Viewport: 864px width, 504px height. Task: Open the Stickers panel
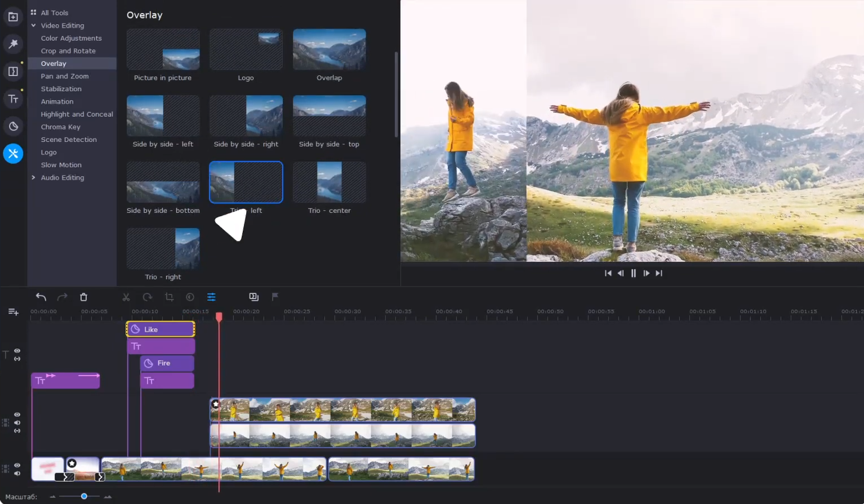(x=13, y=126)
